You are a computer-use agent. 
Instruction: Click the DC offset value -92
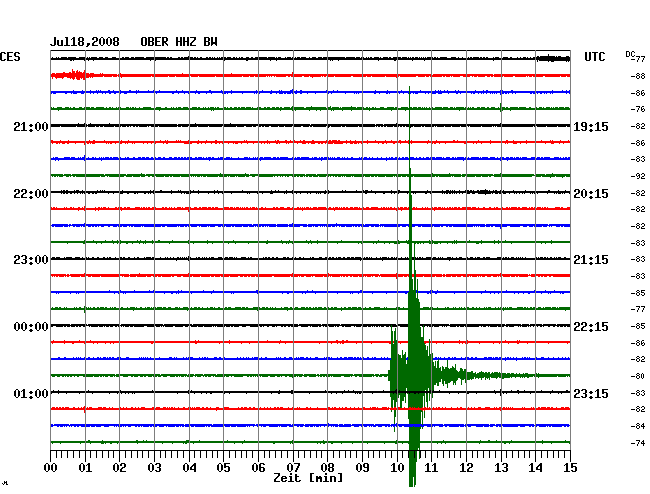tap(638, 176)
